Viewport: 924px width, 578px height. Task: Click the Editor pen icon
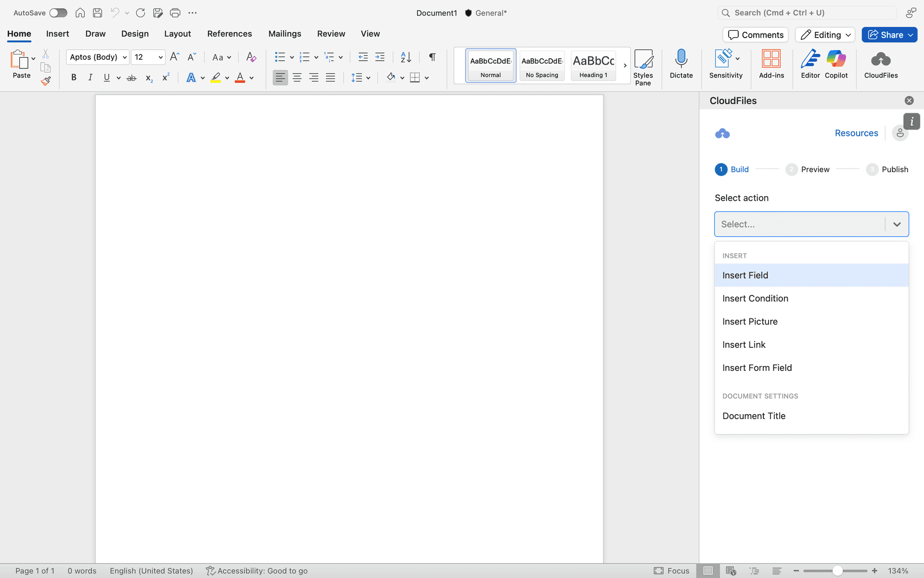click(x=810, y=64)
